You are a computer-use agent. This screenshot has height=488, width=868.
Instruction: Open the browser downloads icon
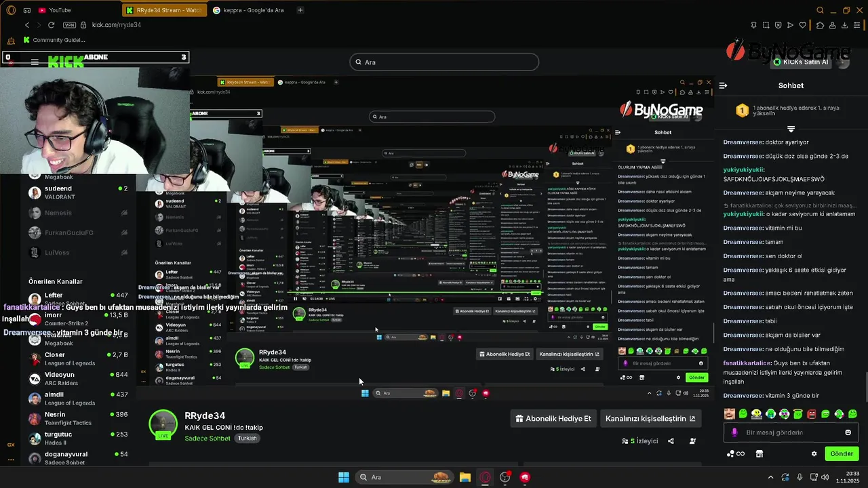pos(845,25)
